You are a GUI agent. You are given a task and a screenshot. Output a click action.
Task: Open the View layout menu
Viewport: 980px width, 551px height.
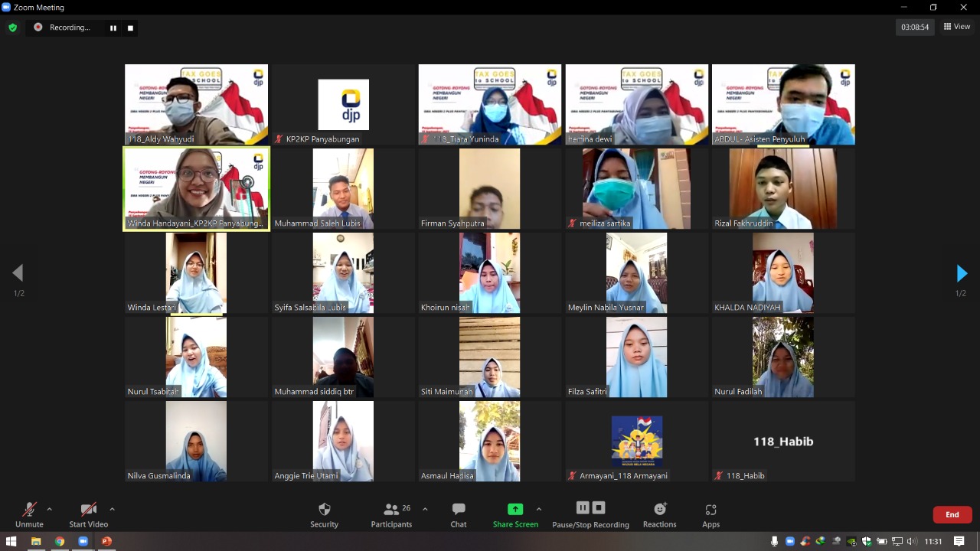click(957, 27)
